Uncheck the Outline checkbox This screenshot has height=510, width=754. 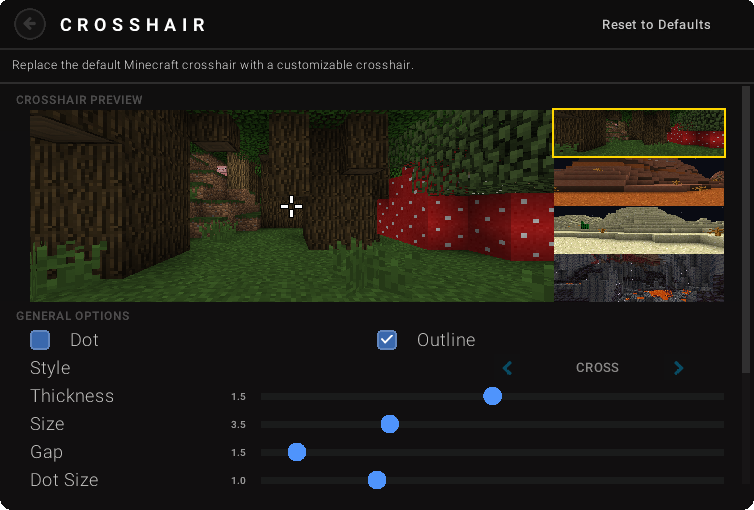(x=387, y=339)
